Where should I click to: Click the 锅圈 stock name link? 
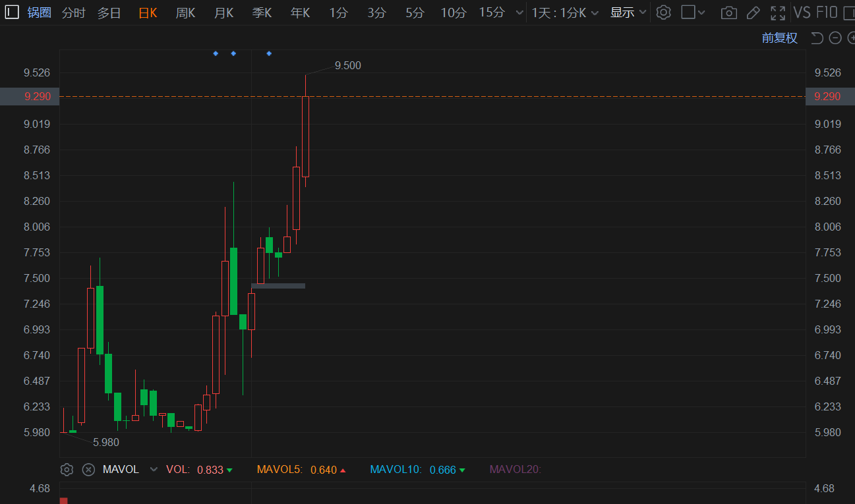pyautogui.click(x=39, y=13)
